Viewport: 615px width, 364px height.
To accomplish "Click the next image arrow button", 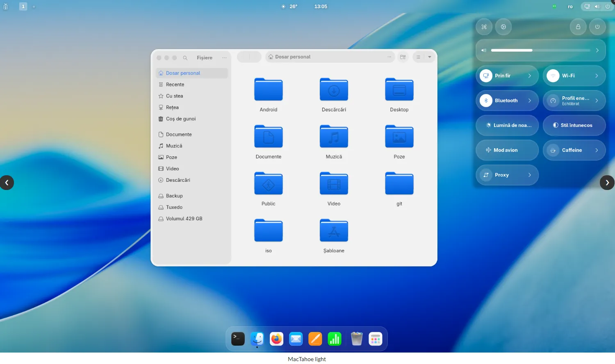I will click(607, 183).
